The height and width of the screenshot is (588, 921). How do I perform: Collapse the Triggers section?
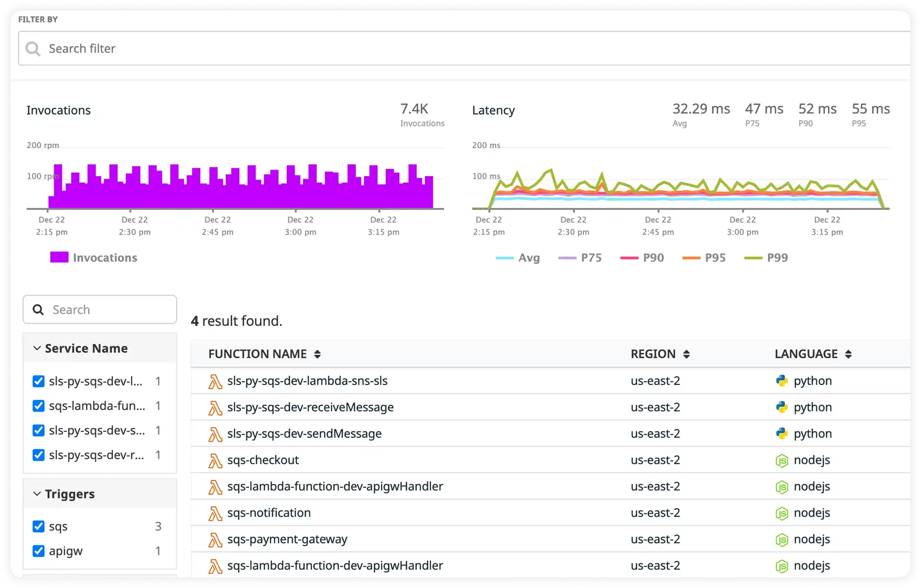pyautogui.click(x=37, y=494)
